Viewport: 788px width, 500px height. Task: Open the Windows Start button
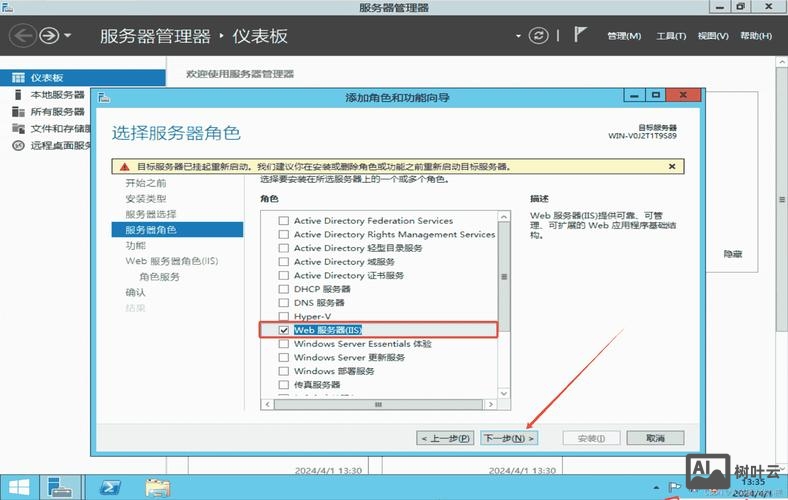18,487
